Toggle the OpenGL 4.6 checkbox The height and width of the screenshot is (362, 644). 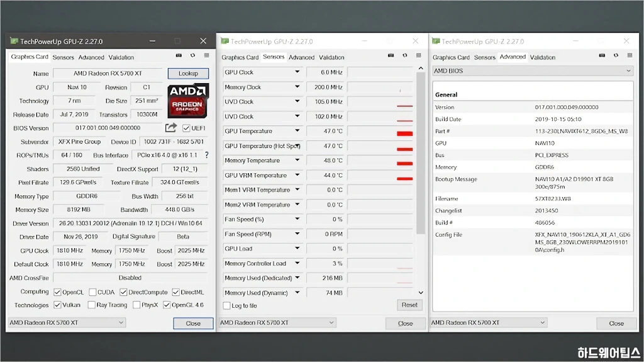click(167, 305)
